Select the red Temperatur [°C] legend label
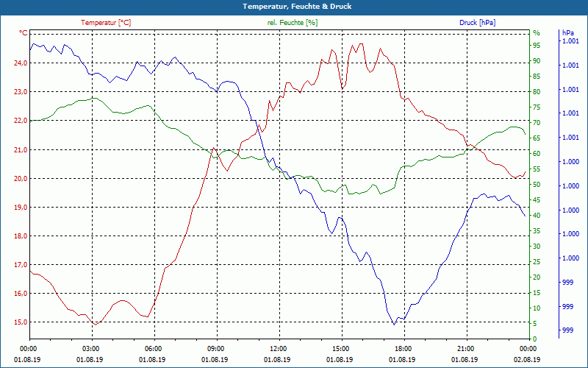This screenshot has height=368, width=588. [x=106, y=23]
